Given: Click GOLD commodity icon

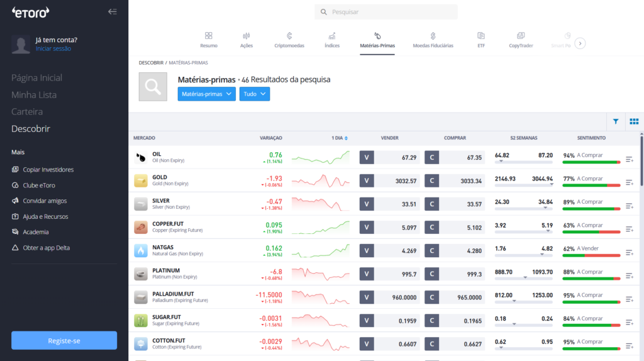Looking at the screenshot, I should click(x=141, y=181).
